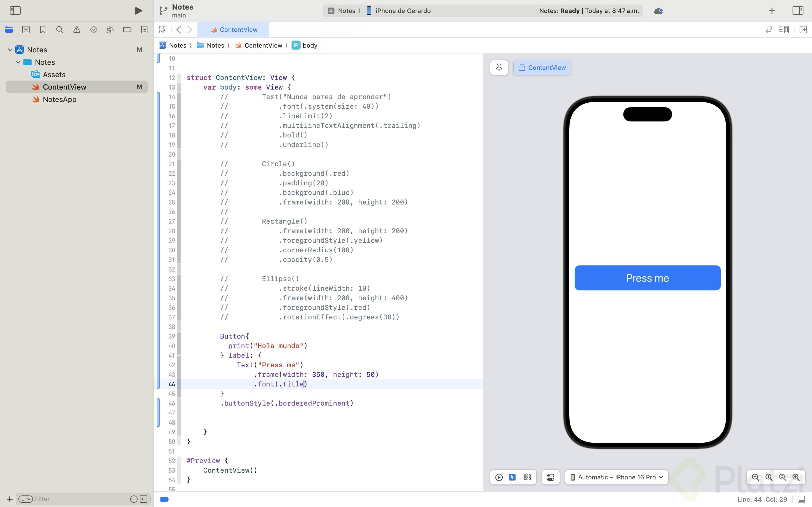Image resolution: width=812 pixels, height=507 pixels.
Task: Open the preview Device Settings icon
Action: pyautogui.click(x=551, y=477)
